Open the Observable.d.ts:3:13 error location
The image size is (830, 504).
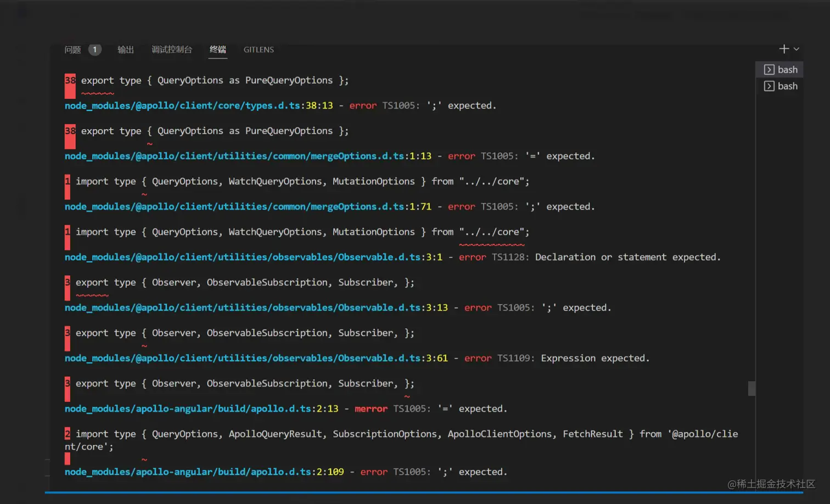pyautogui.click(x=256, y=307)
